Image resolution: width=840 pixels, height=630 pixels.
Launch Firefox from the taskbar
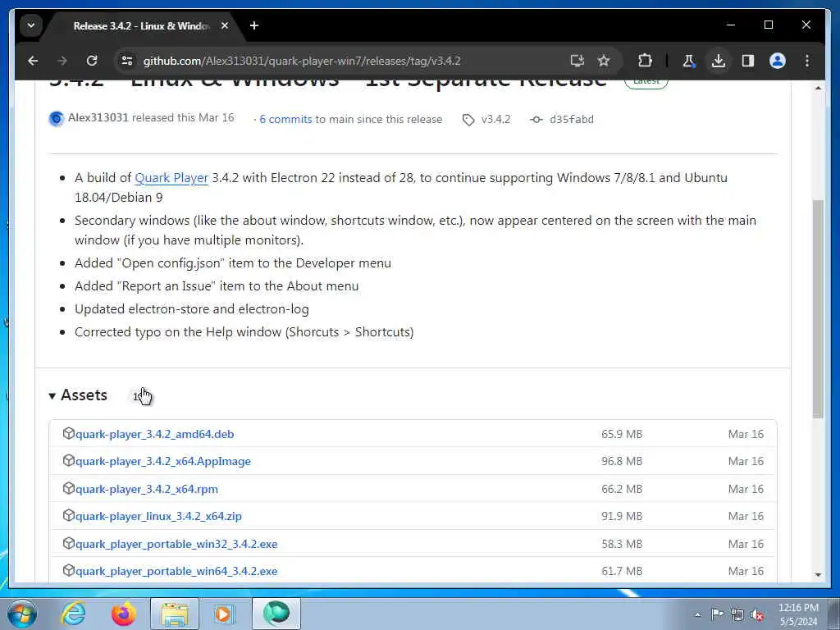[x=123, y=614]
